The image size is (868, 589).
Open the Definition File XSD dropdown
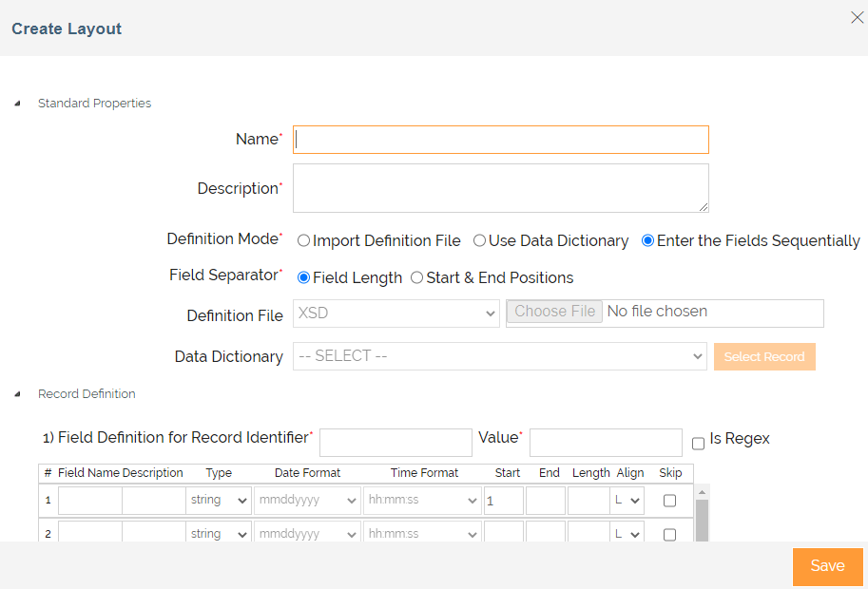(x=395, y=313)
